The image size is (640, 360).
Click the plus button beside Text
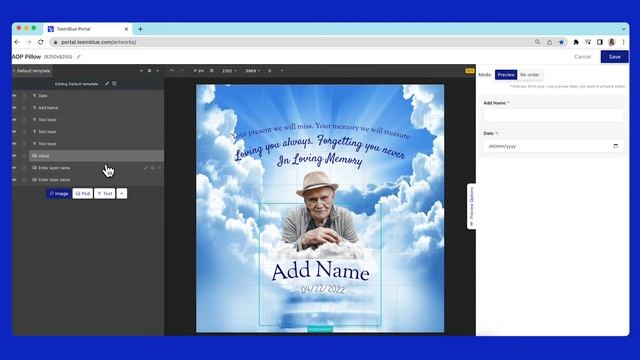tap(122, 193)
